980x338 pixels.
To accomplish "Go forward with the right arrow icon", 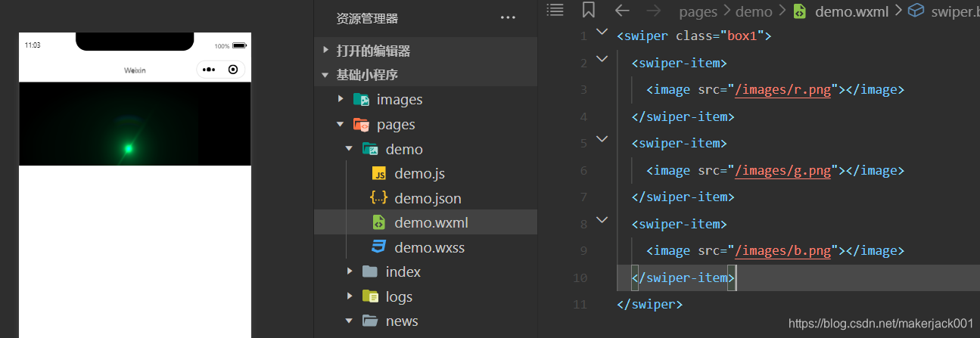I will [x=652, y=10].
